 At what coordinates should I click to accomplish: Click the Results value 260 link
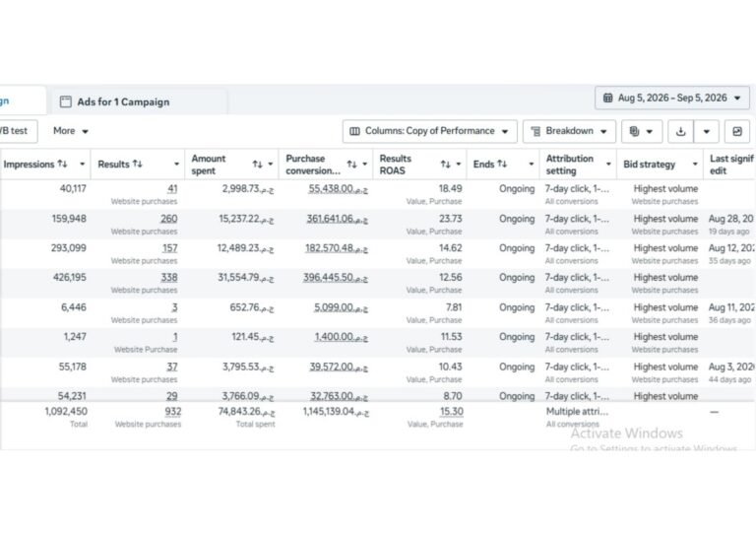pyautogui.click(x=168, y=219)
